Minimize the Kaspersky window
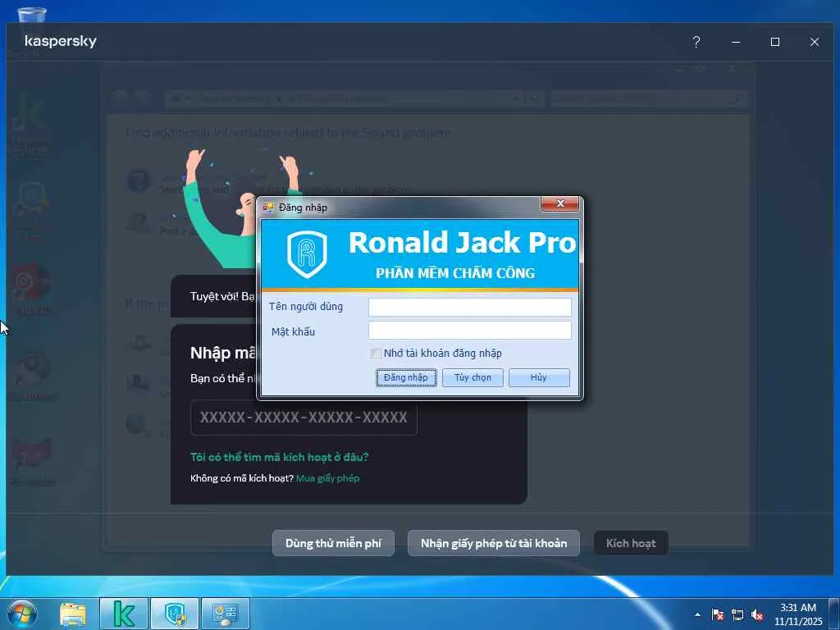The image size is (840, 630). pyautogui.click(x=736, y=42)
